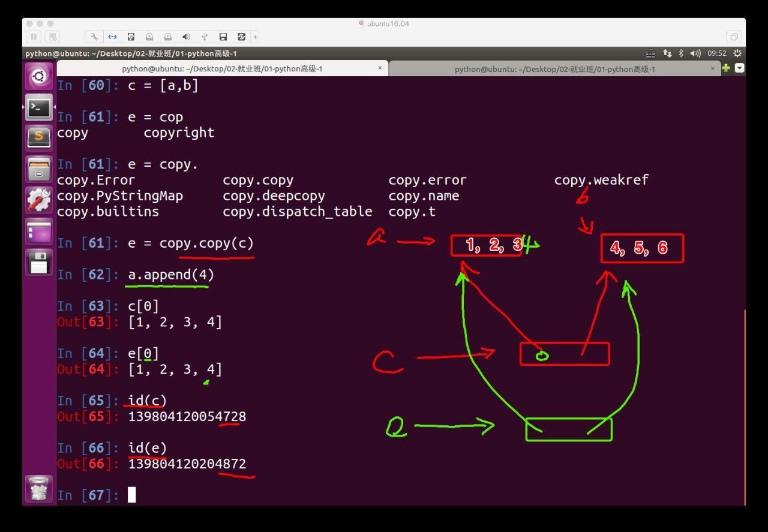Click the network adapter icon in VM toolbar

pos(112,37)
